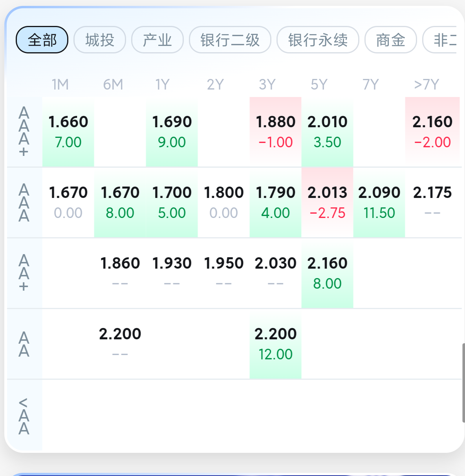Viewport: 465px width, 476px height.
Task: Click the AA+ 5Y cell showing 2.160
Action: pyautogui.click(x=328, y=273)
